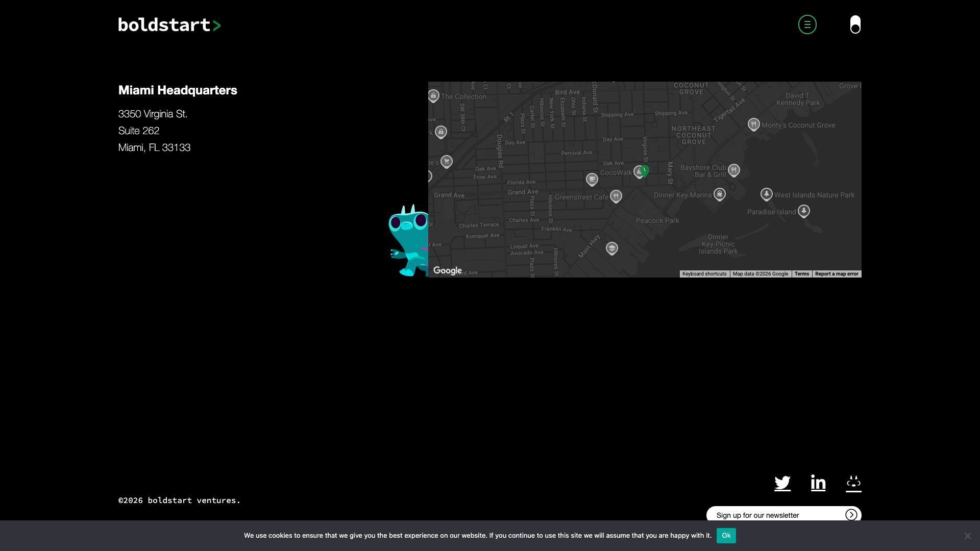The width and height of the screenshot is (980, 551).
Task: Click the newsletter signup input field
Action: pyautogui.click(x=766, y=515)
